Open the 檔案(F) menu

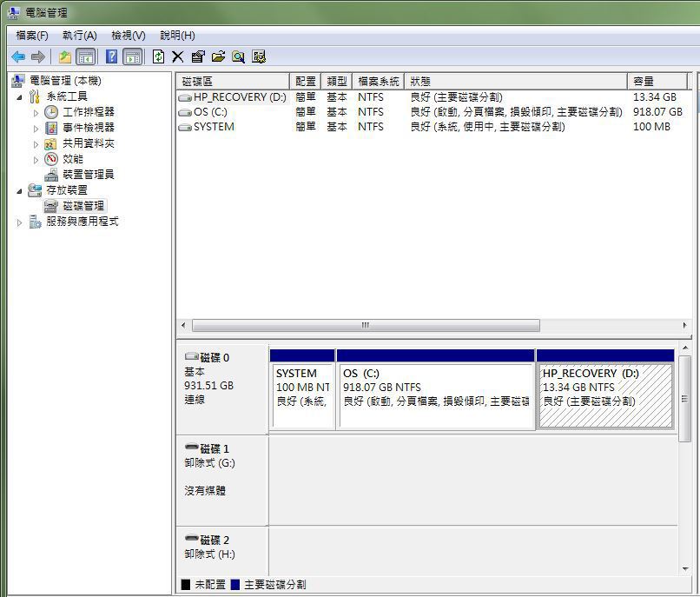click(x=31, y=36)
